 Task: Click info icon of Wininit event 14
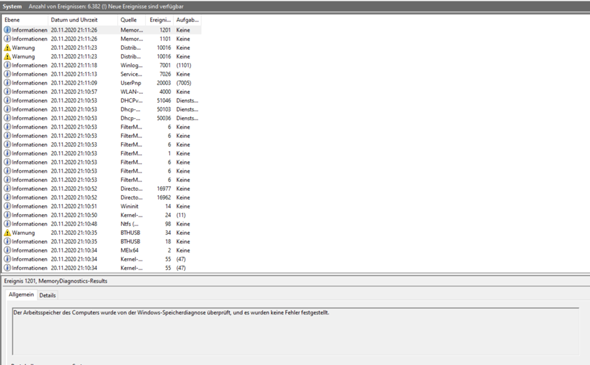click(x=7, y=206)
